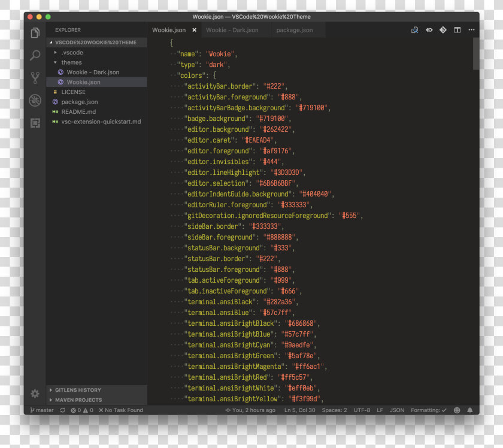Open the Explorer view in activity bar
Screen dimensions: 503x448
point(35,33)
